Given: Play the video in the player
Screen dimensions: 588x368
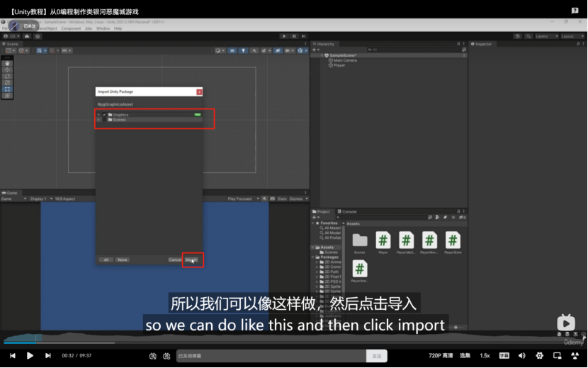Looking at the screenshot, I should coord(30,356).
